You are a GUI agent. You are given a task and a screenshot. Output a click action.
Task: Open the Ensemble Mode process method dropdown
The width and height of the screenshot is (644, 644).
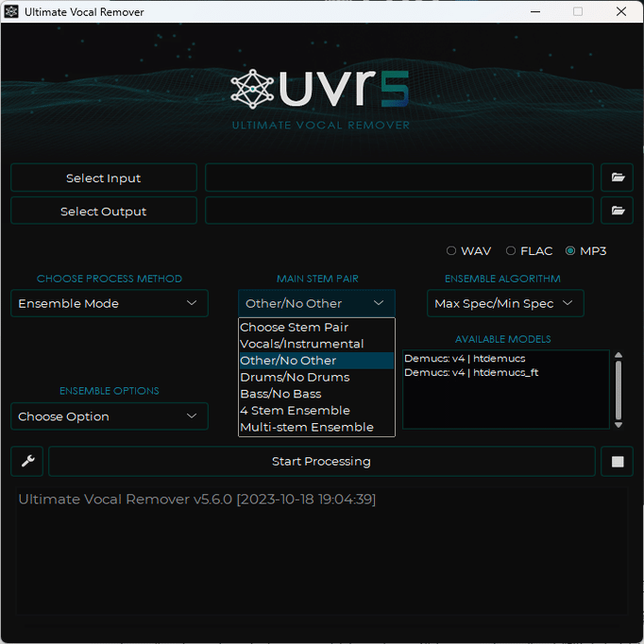[110, 303]
